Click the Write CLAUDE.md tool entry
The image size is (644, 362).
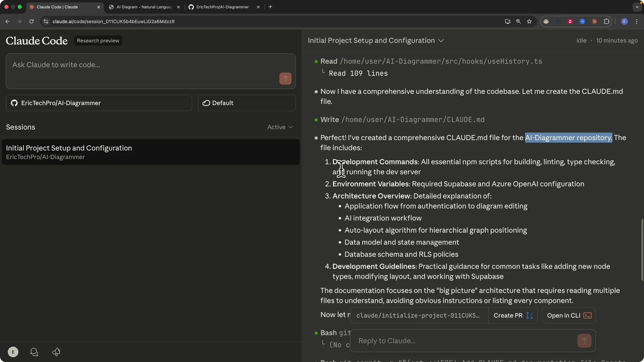point(402,120)
